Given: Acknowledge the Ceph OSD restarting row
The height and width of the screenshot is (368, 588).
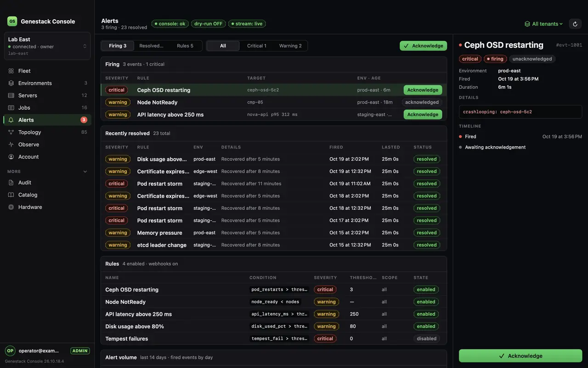Looking at the screenshot, I should click(423, 90).
